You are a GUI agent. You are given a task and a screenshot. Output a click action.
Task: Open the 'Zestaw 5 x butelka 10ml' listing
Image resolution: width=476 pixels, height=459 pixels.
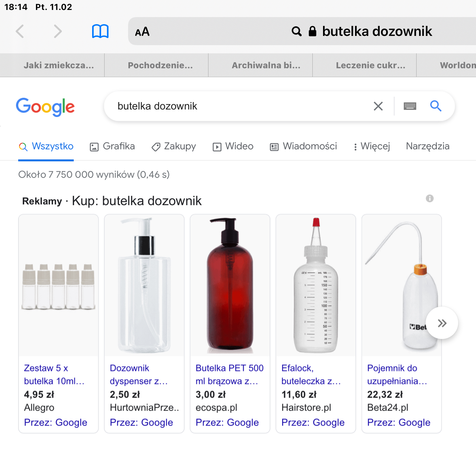point(54,374)
